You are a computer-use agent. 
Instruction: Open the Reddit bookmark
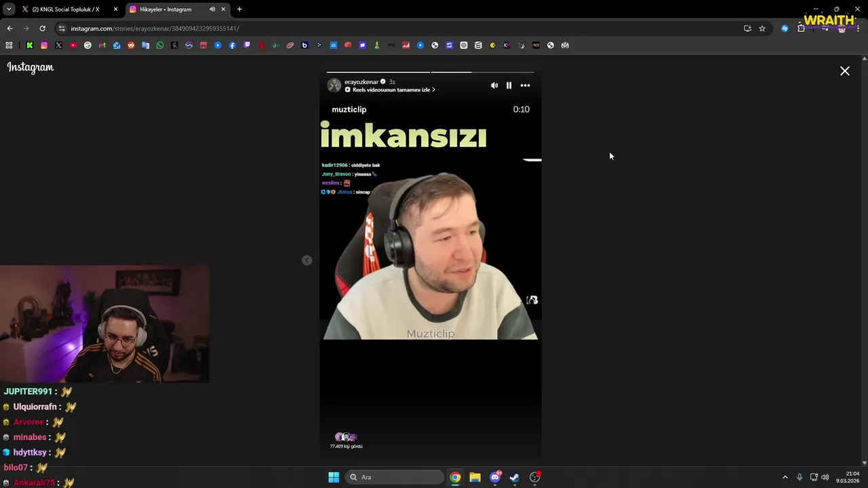tap(131, 45)
